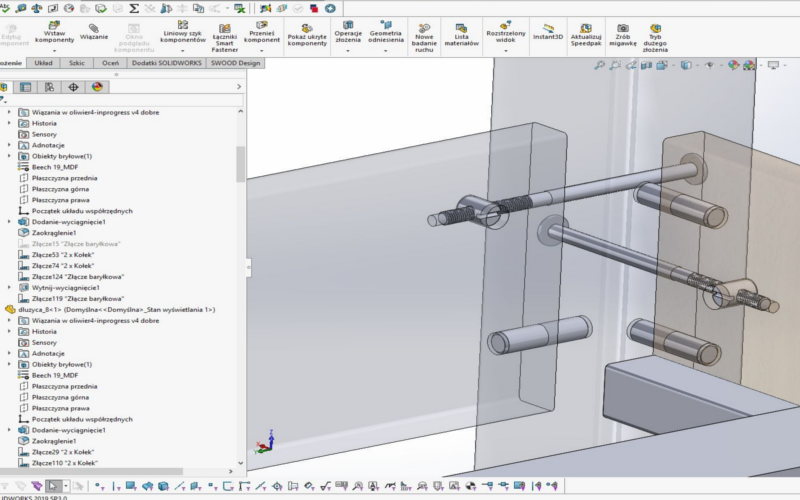Image resolution: width=800 pixels, height=500 pixels.
Task: Click Aktualizuj Speedpak icon
Action: pos(586,30)
